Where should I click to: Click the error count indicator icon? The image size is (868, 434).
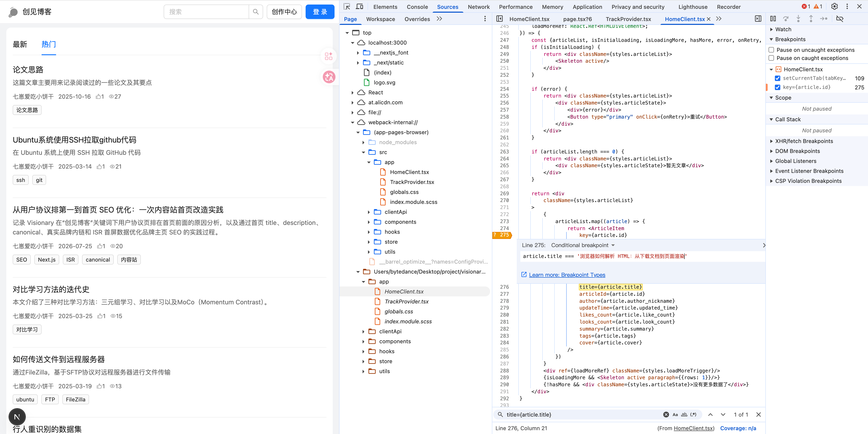coord(806,6)
